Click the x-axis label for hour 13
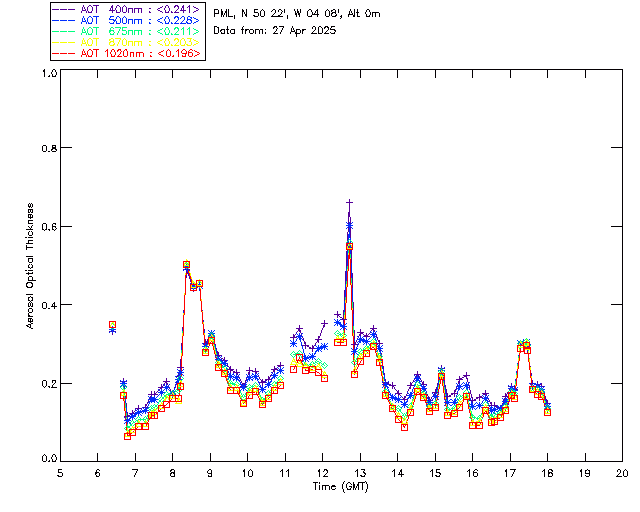 (x=360, y=473)
